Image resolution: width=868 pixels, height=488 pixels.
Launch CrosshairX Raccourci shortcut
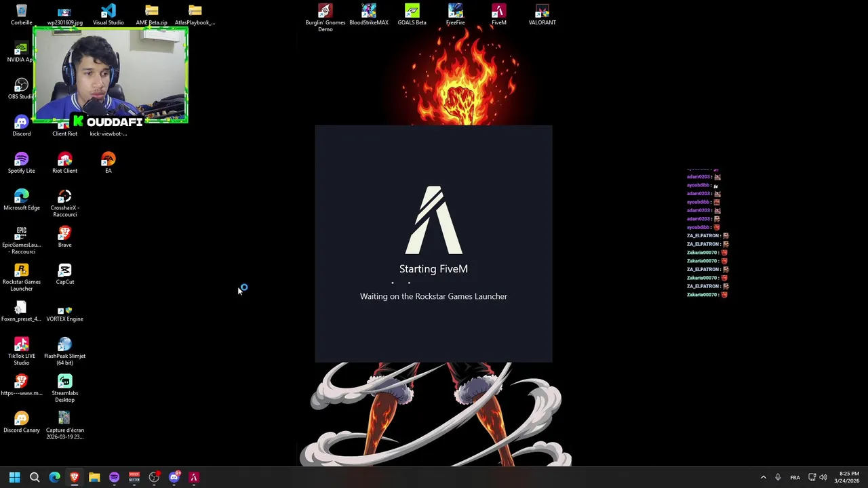[64, 203]
